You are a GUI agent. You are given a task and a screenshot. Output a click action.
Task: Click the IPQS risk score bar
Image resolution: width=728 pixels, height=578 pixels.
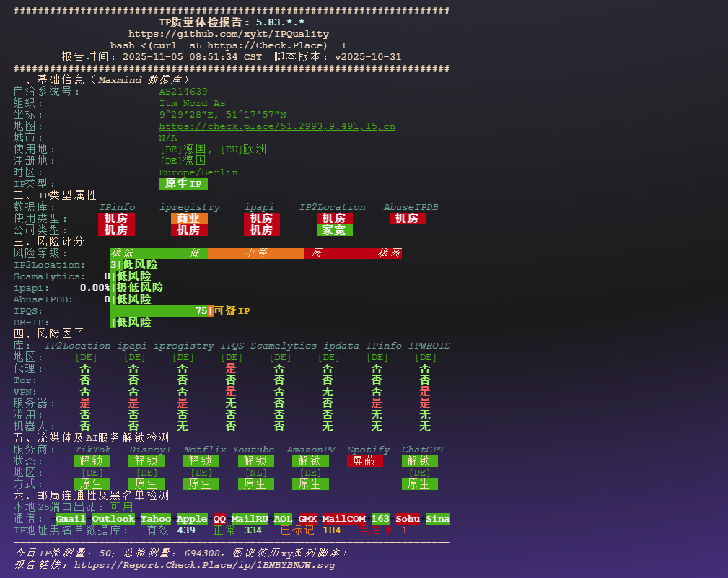[x=159, y=310]
